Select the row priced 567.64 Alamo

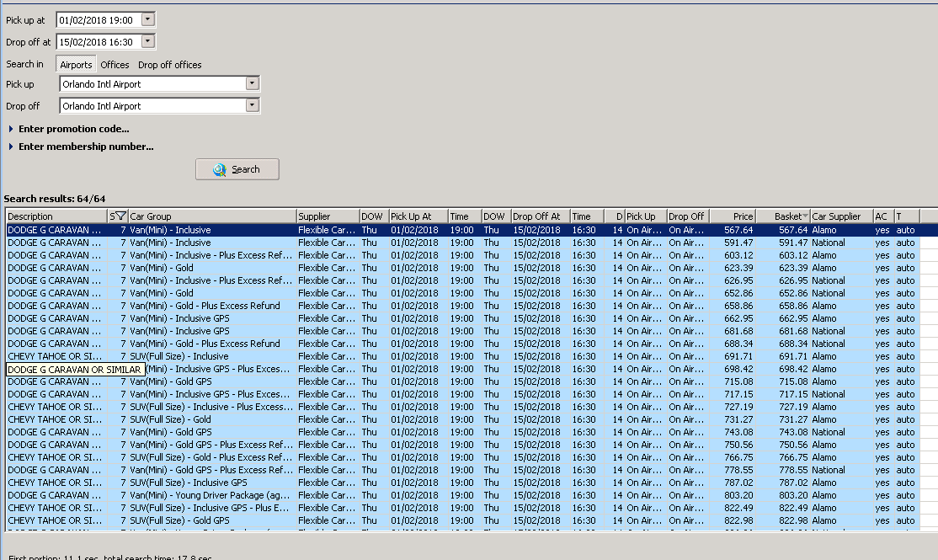[x=463, y=230]
